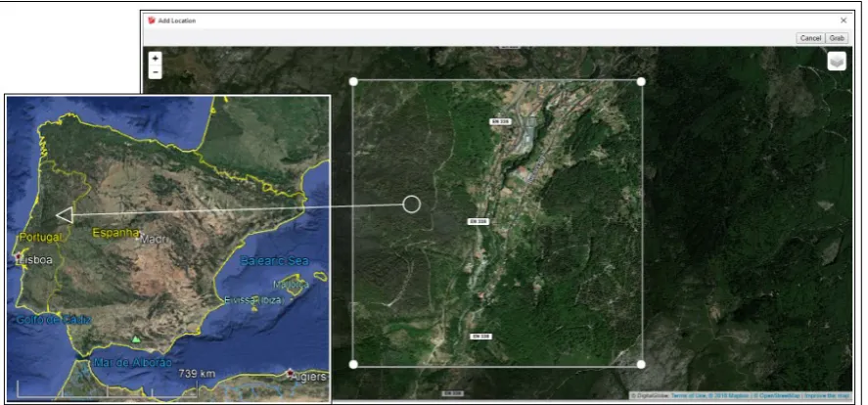Click the SketchUp logo in title bar
The image size is (868, 405).
pyautogui.click(x=151, y=21)
